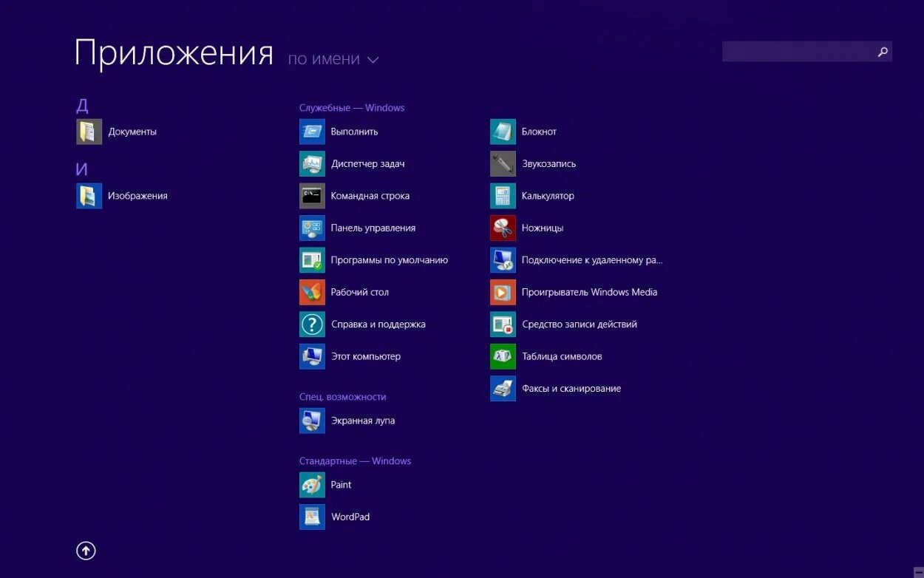The image size is (924, 578).
Task: Click the zoom-out minus at bottom right
Action: (x=917, y=574)
